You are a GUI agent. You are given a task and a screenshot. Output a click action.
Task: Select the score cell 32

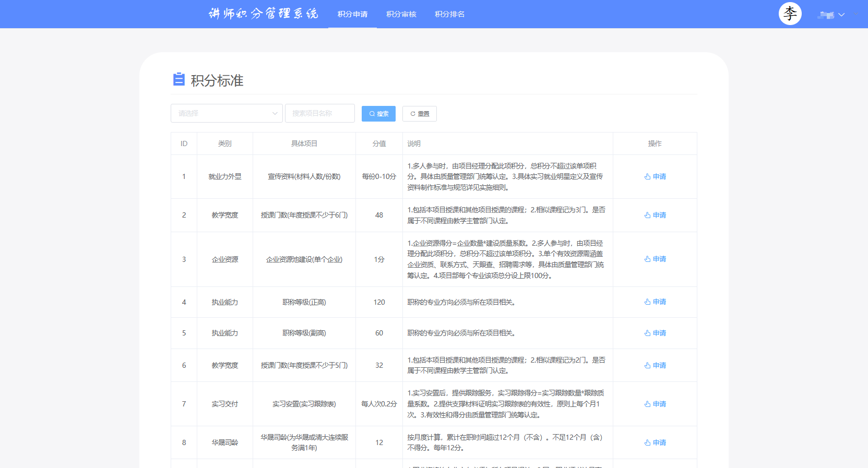point(379,365)
